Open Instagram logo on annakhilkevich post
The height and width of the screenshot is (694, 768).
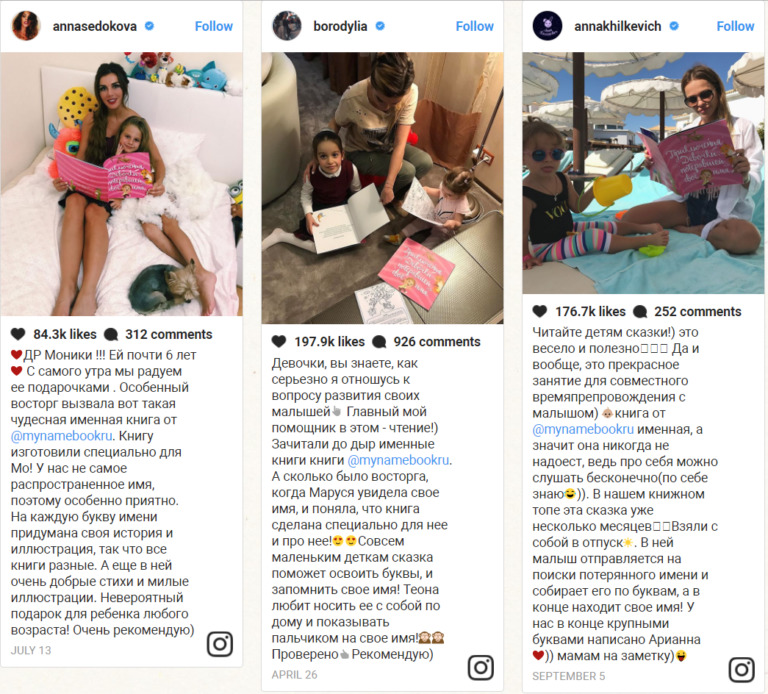point(742,669)
